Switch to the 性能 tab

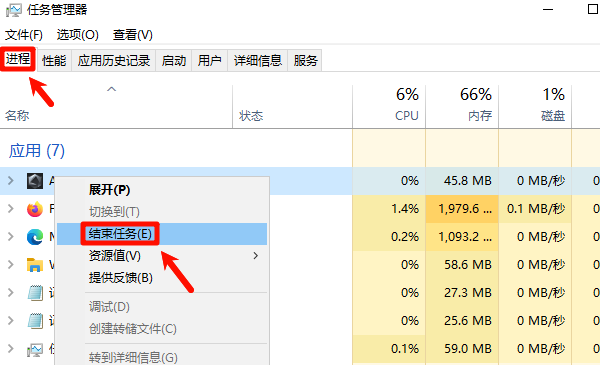(x=54, y=60)
